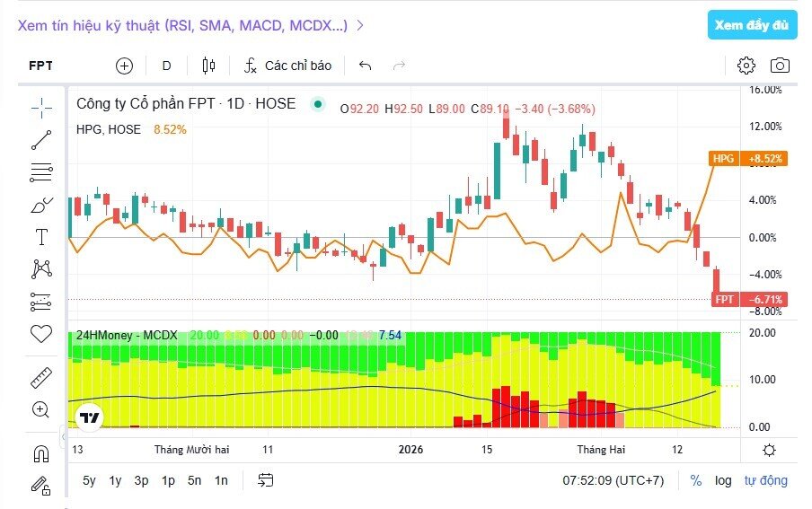Activate the zoom in tool
Viewport: 812px width, 509px height.
[x=40, y=409]
